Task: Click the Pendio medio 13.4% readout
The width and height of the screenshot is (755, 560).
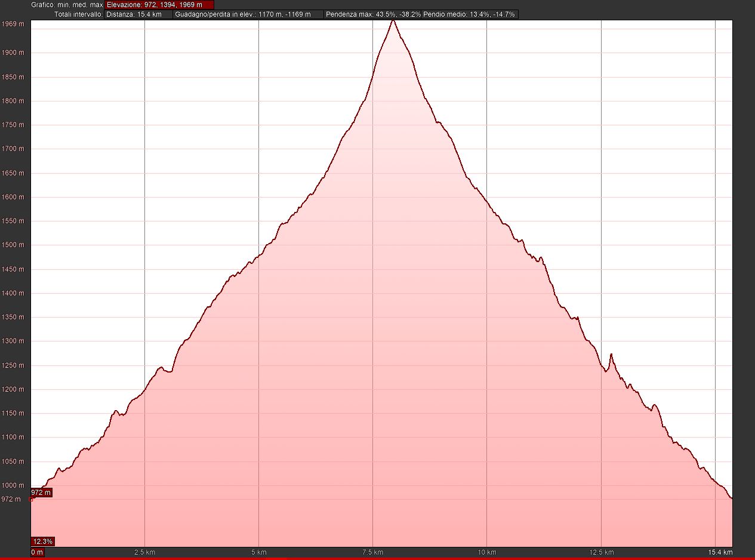Action: point(469,14)
